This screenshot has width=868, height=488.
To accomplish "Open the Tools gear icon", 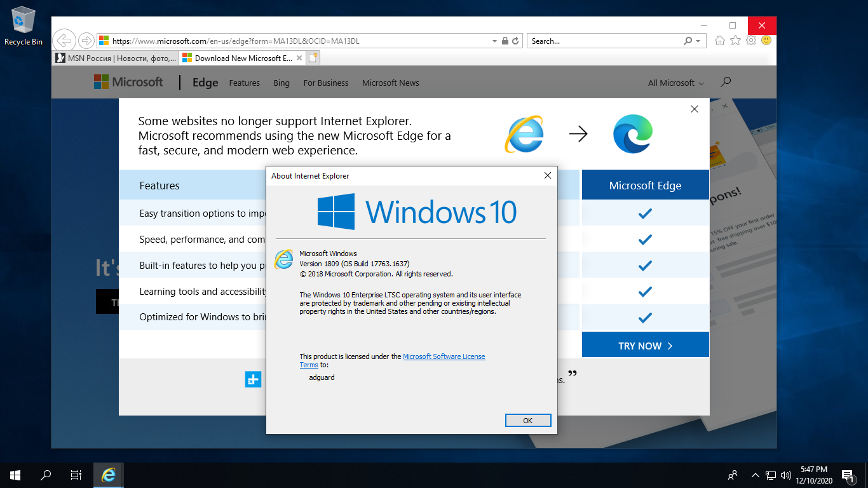I will [751, 40].
